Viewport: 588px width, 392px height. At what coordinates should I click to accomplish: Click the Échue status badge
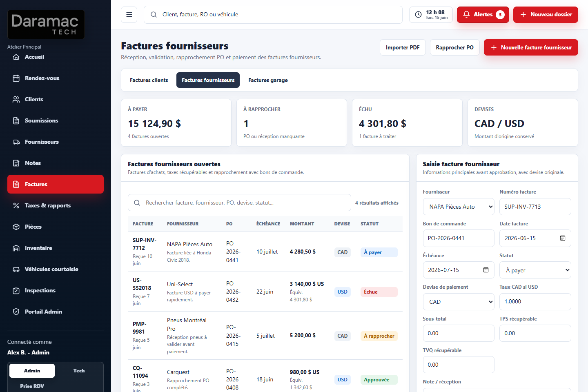tap(379, 292)
